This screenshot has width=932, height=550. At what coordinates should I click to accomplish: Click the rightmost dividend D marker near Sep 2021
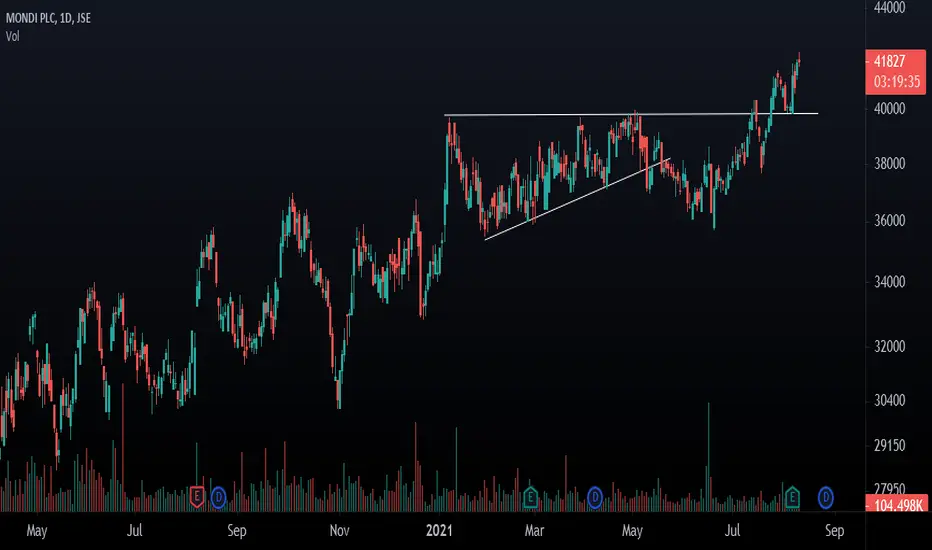click(825, 497)
